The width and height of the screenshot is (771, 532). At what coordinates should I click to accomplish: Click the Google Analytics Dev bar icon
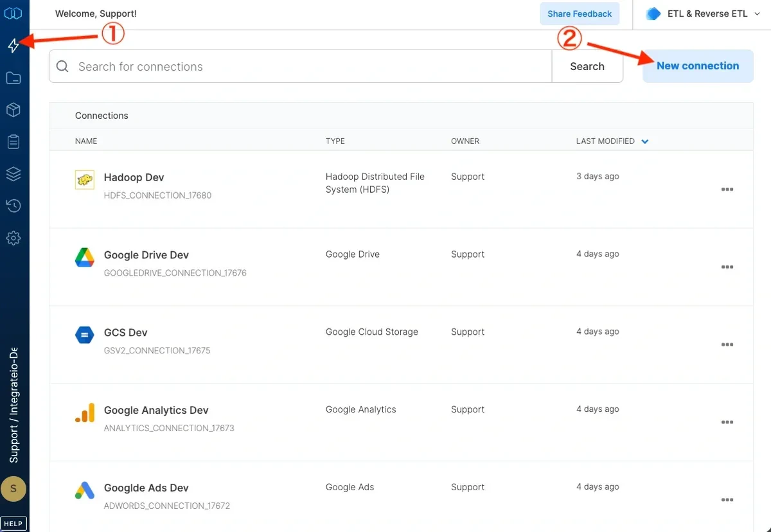click(x=85, y=413)
